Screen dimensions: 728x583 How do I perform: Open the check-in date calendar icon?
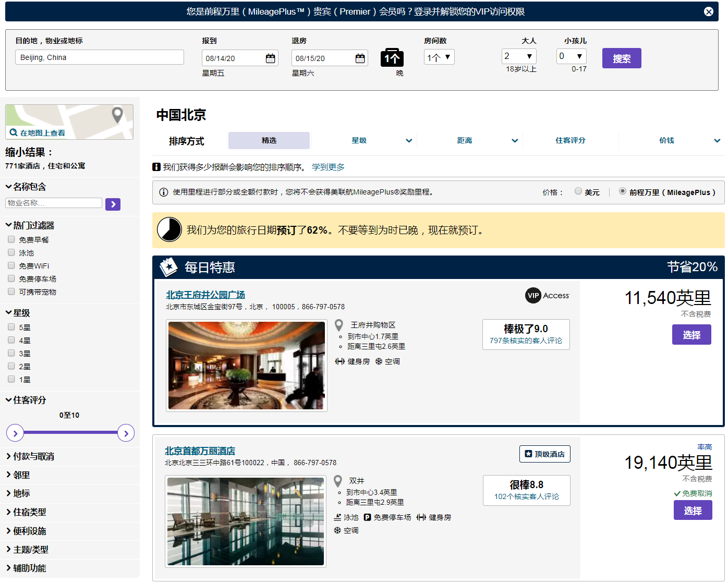[270, 58]
